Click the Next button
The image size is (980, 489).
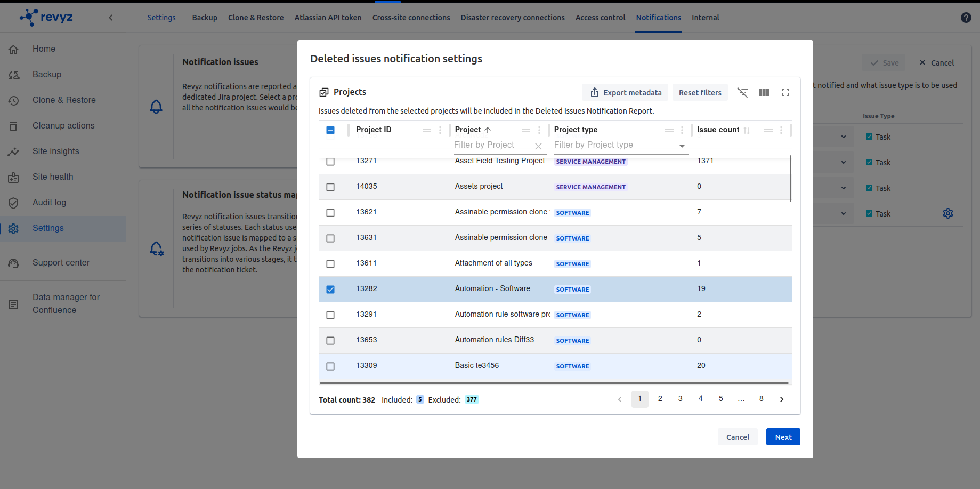point(783,437)
